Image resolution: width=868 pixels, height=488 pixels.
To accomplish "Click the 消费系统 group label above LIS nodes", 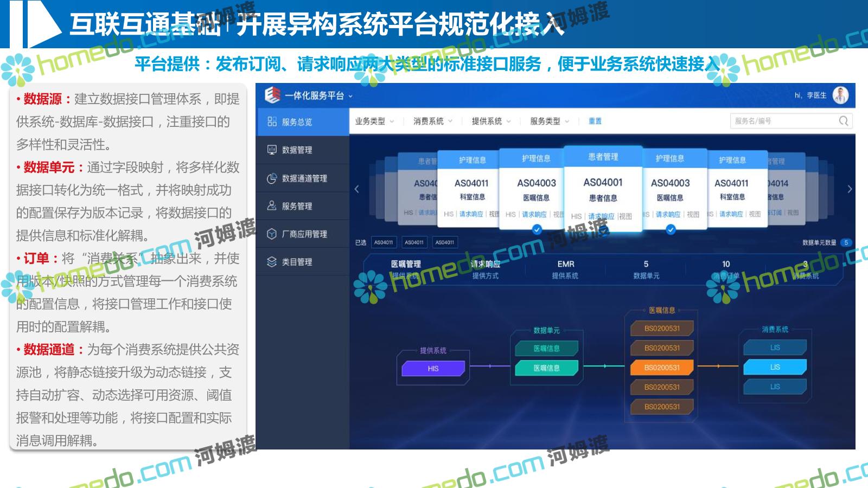I will [x=775, y=329].
